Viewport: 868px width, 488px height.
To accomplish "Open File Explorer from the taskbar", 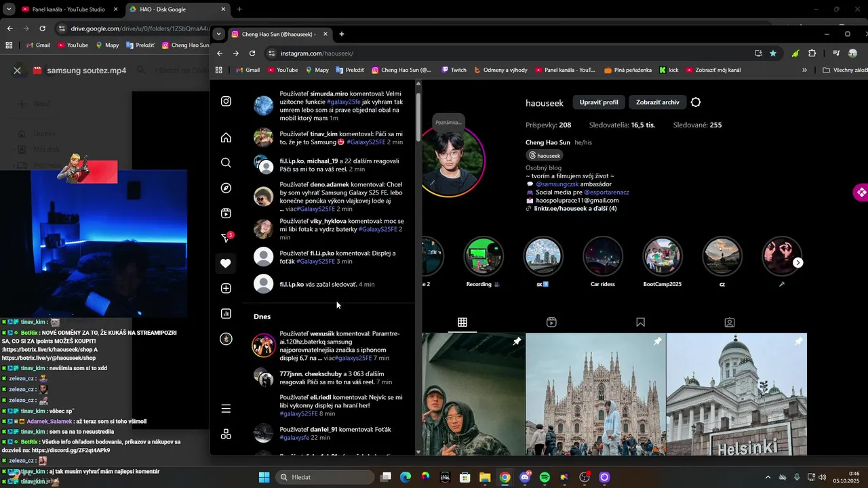I will pos(485,477).
